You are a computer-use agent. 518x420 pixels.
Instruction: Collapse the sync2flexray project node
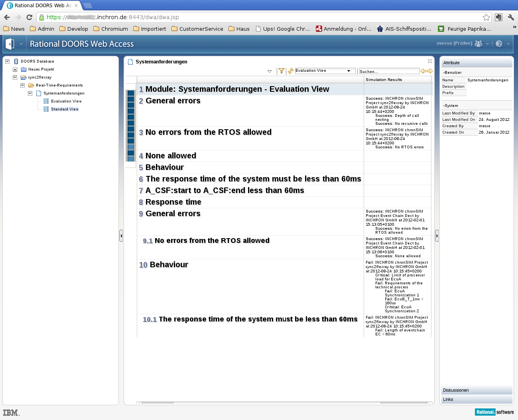coord(15,77)
